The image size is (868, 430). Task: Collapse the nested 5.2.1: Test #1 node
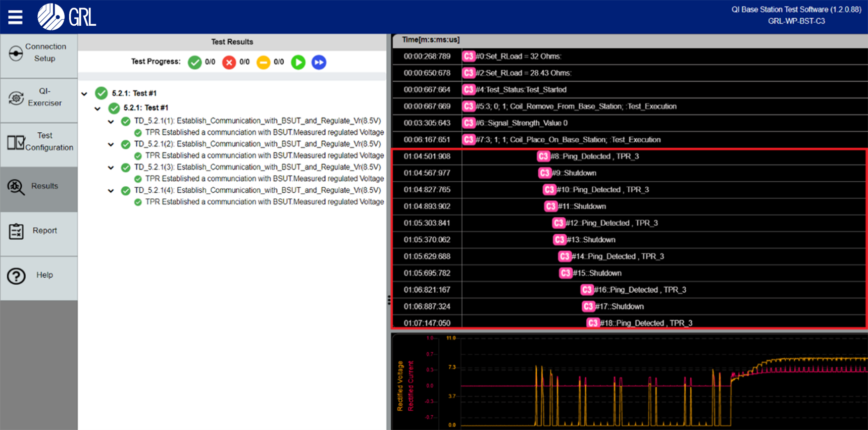click(98, 109)
